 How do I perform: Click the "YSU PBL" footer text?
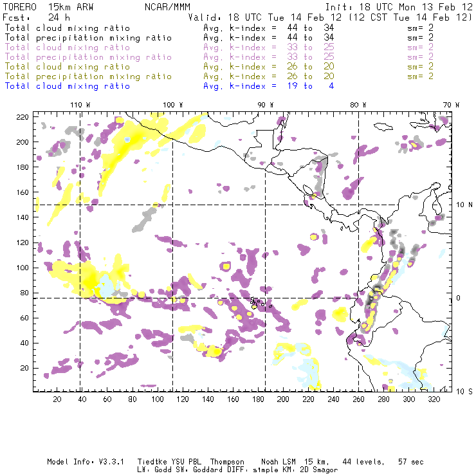(x=186, y=462)
